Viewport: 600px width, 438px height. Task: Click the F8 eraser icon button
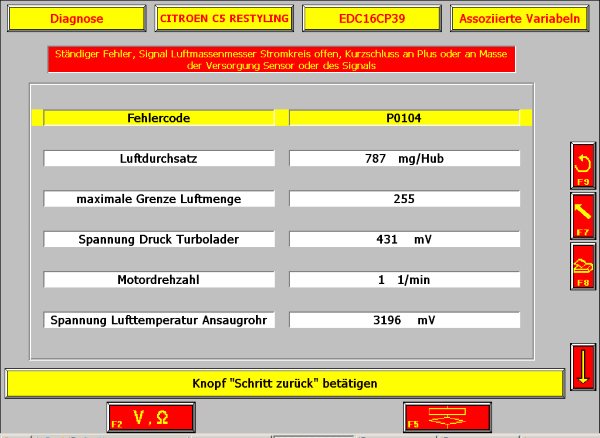tap(583, 266)
